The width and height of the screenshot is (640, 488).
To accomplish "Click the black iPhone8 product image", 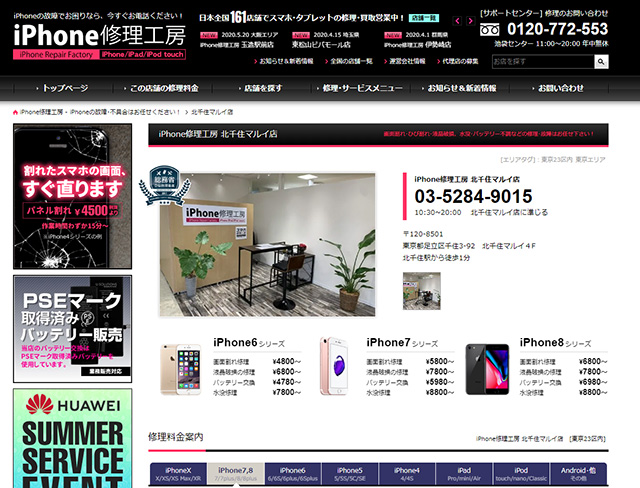I will tap(487, 369).
